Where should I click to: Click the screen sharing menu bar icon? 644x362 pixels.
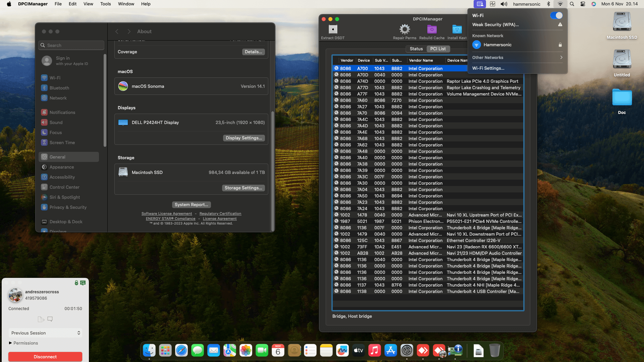(x=480, y=4)
